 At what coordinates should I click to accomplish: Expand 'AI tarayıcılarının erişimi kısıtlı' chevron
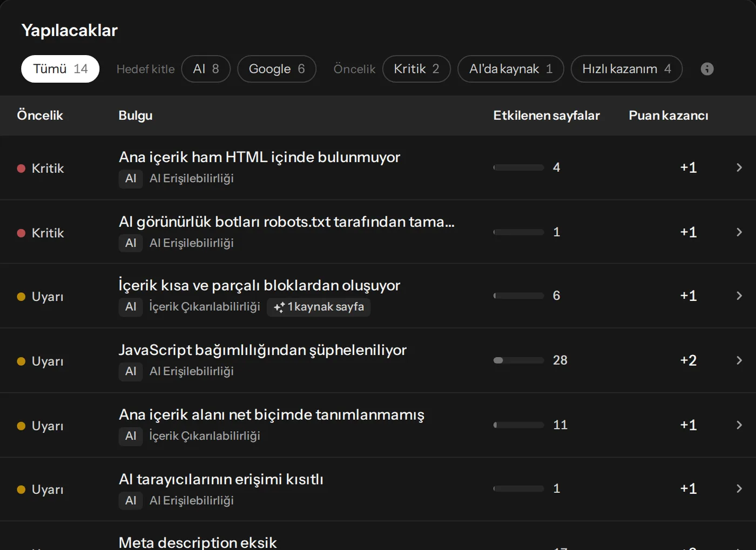(739, 488)
